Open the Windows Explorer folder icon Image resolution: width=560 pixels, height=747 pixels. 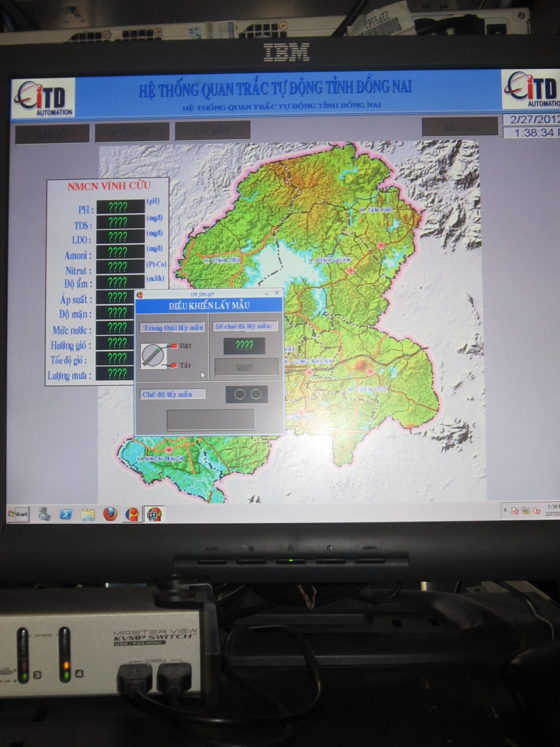click(88, 514)
